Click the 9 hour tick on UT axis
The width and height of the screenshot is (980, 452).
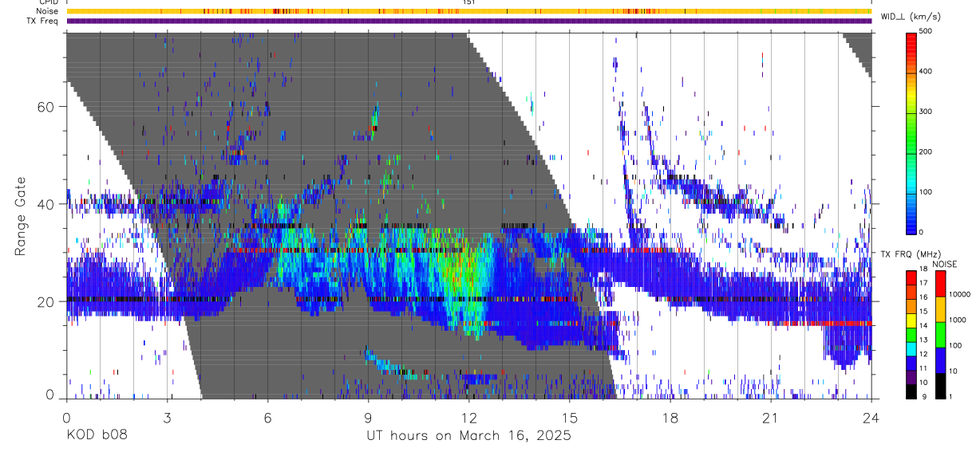[368, 417]
